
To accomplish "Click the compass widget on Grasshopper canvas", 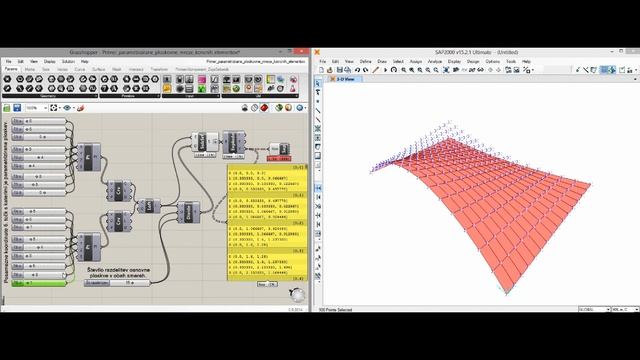I will pyautogui.click(x=297, y=294).
